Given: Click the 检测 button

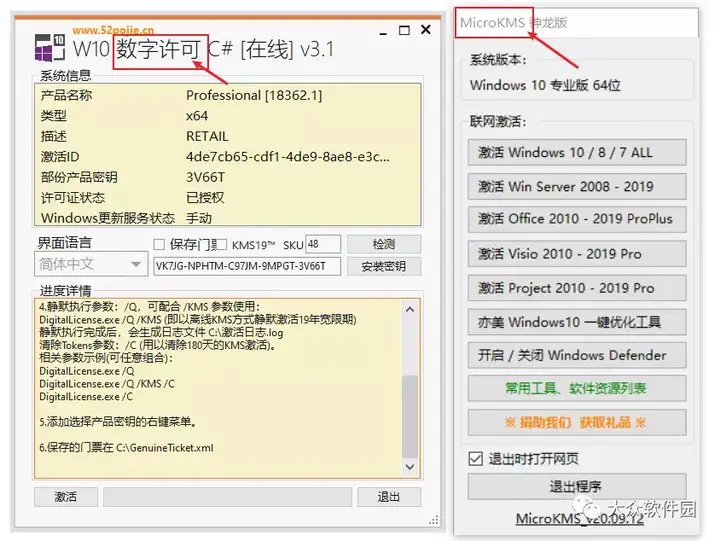Looking at the screenshot, I should (384, 244).
